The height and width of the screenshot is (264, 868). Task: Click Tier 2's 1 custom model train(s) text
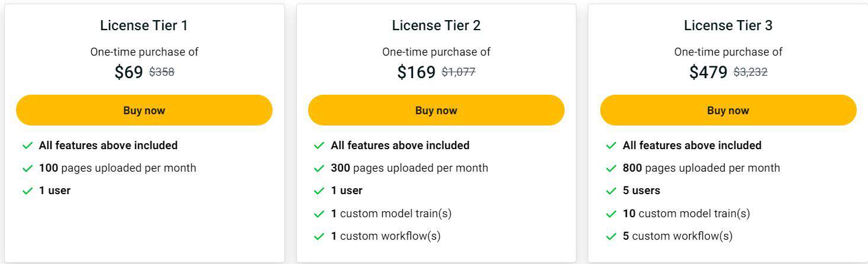click(391, 214)
